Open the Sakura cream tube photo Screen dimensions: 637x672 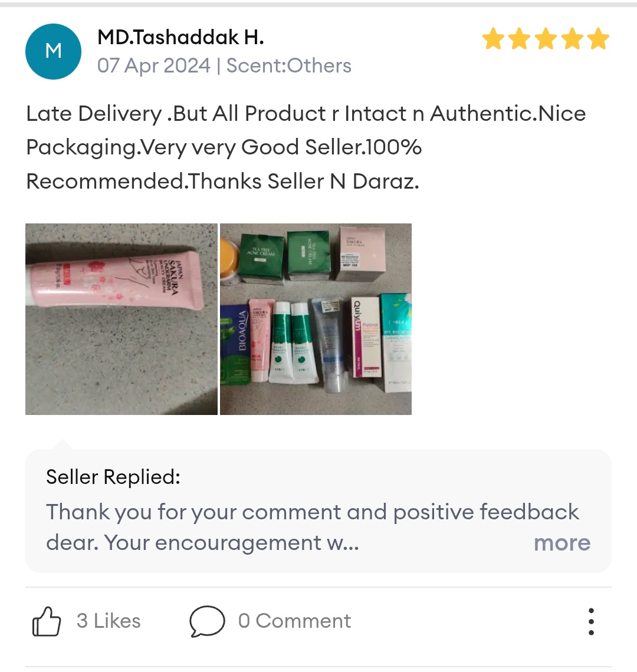coord(122,319)
